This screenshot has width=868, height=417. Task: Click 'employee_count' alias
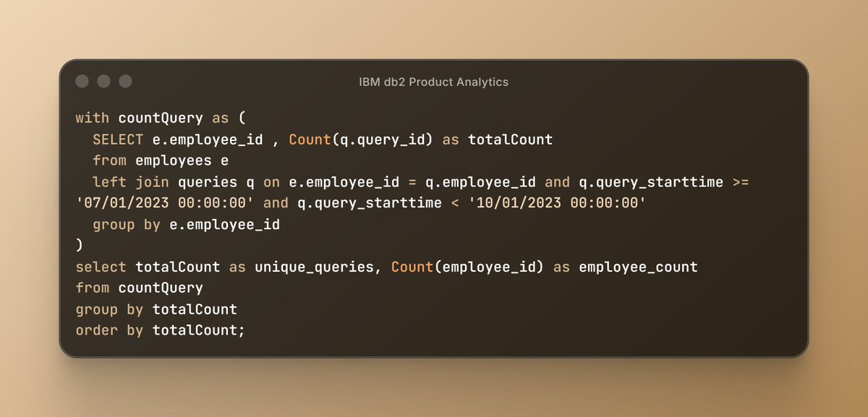639,267
